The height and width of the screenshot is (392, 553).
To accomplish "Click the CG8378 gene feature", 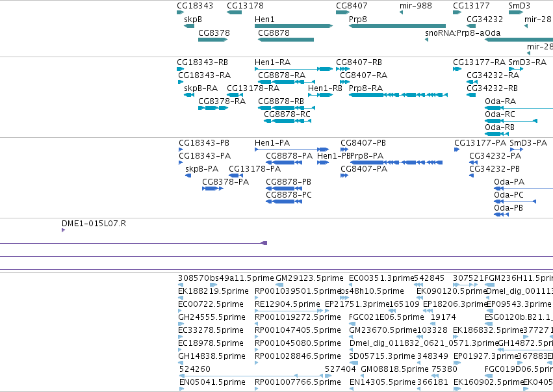I will pyautogui.click(x=212, y=40).
